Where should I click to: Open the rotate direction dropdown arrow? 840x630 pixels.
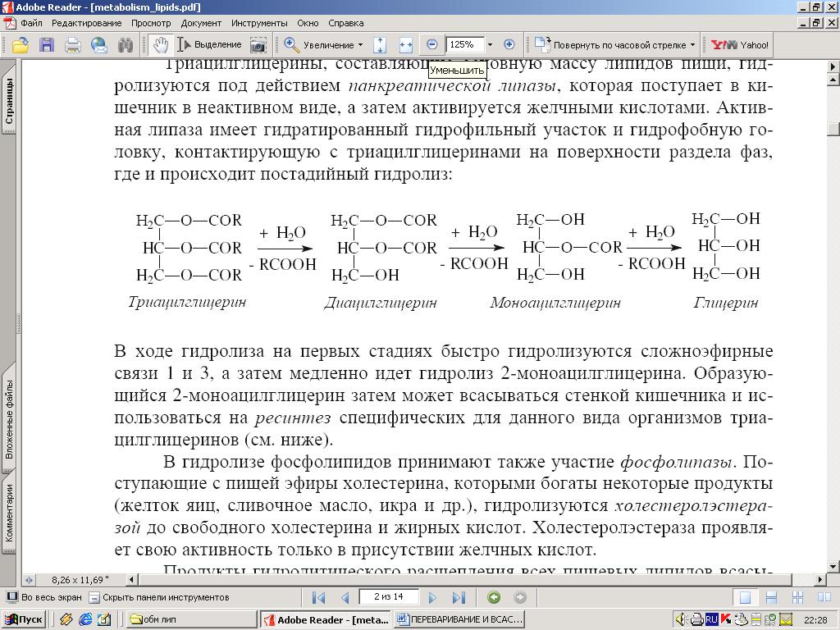(692, 45)
